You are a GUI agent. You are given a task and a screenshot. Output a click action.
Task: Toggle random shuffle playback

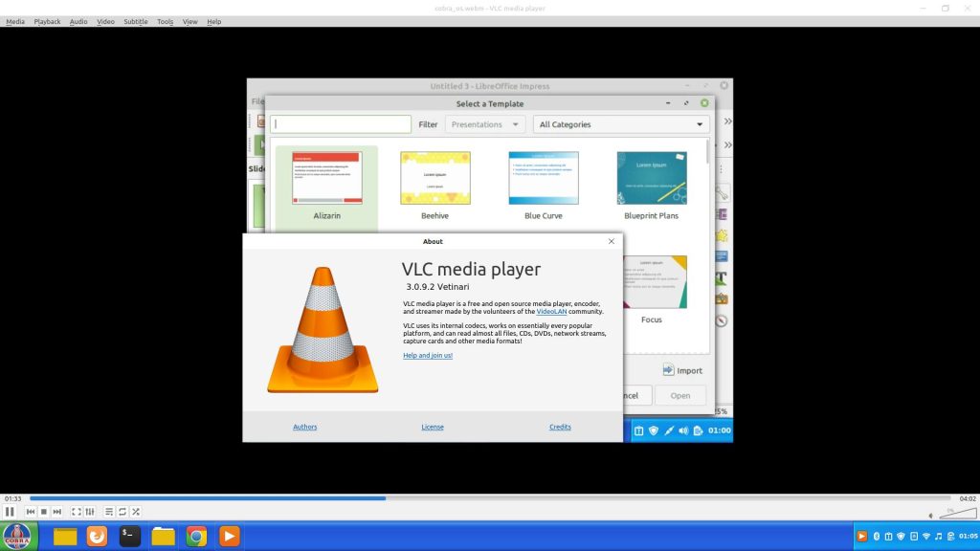point(136,512)
